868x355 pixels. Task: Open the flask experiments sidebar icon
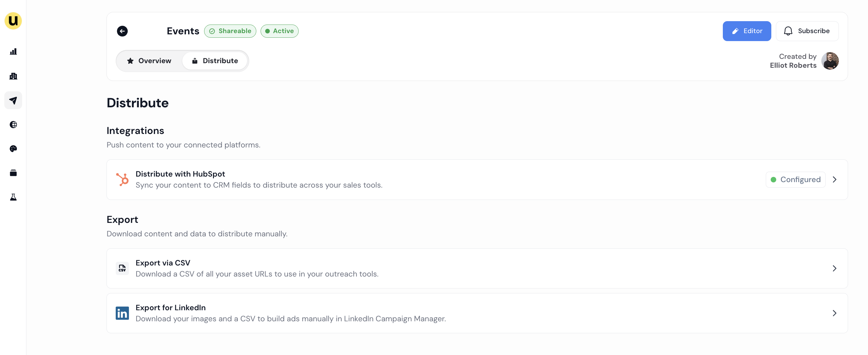tap(13, 197)
